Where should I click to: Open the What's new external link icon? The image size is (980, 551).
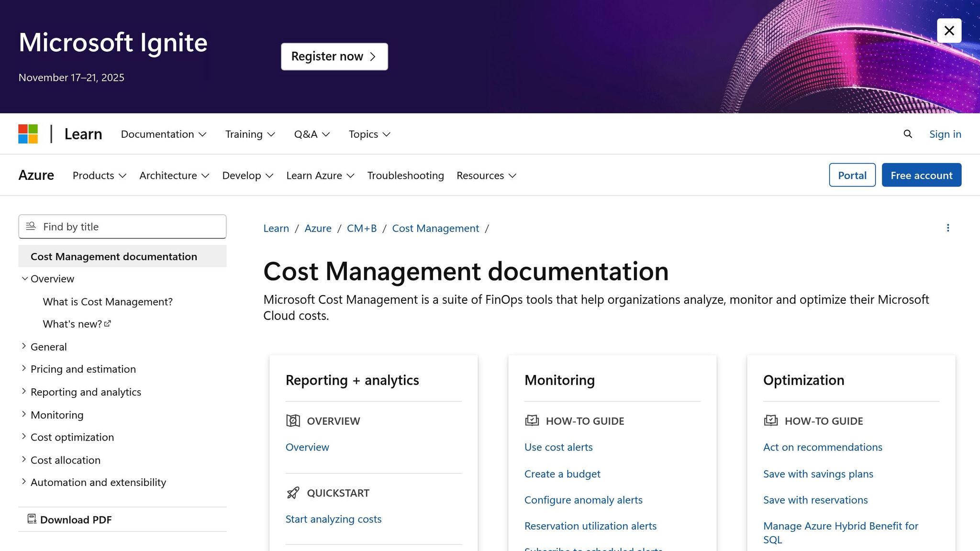(x=107, y=323)
